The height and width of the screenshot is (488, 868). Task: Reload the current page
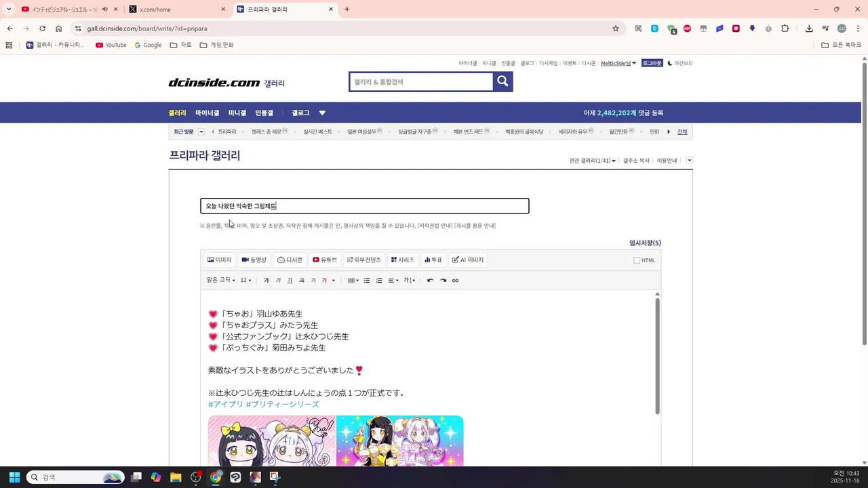(x=42, y=28)
